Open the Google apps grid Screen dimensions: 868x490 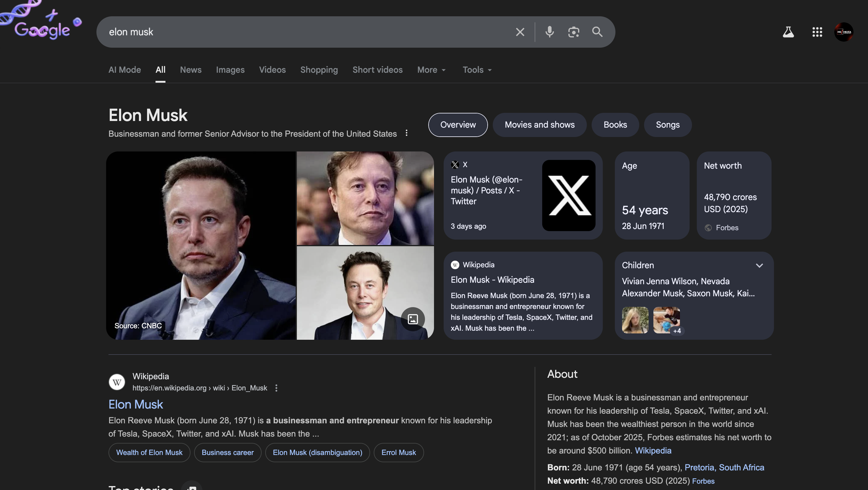pos(817,32)
